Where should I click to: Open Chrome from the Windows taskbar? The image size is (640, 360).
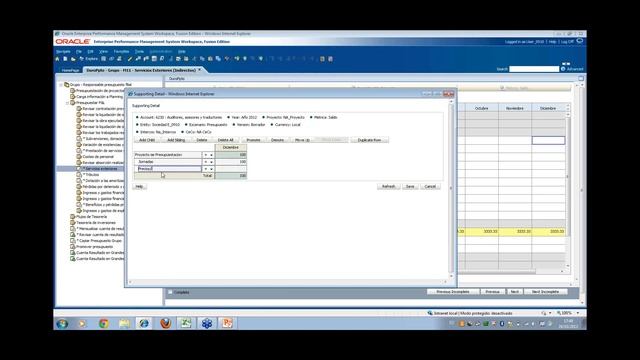pos(104,323)
